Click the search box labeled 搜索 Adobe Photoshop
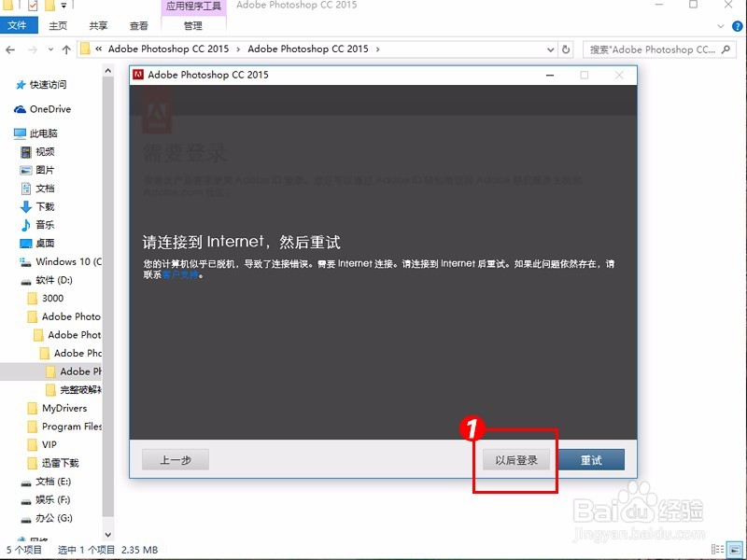This screenshot has width=747, height=560. [x=658, y=49]
